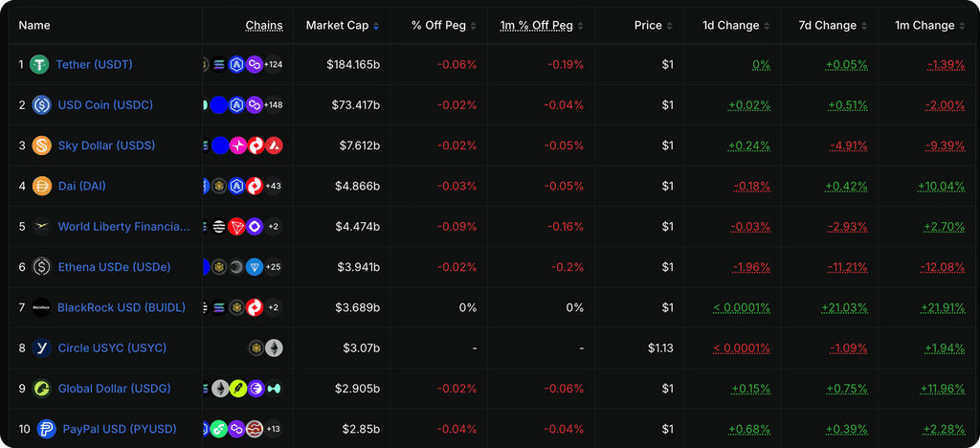Open the World Liberty Financial link

tap(123, 226)
